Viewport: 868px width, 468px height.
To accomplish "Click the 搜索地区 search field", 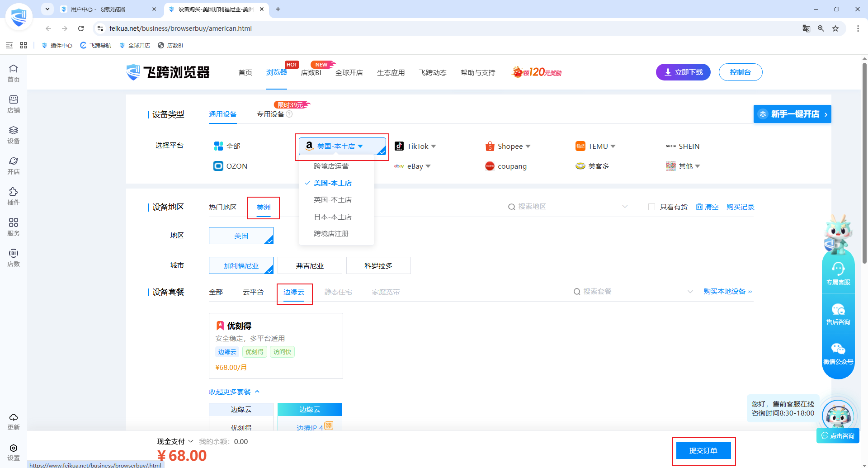I will (x=567, y=207).
